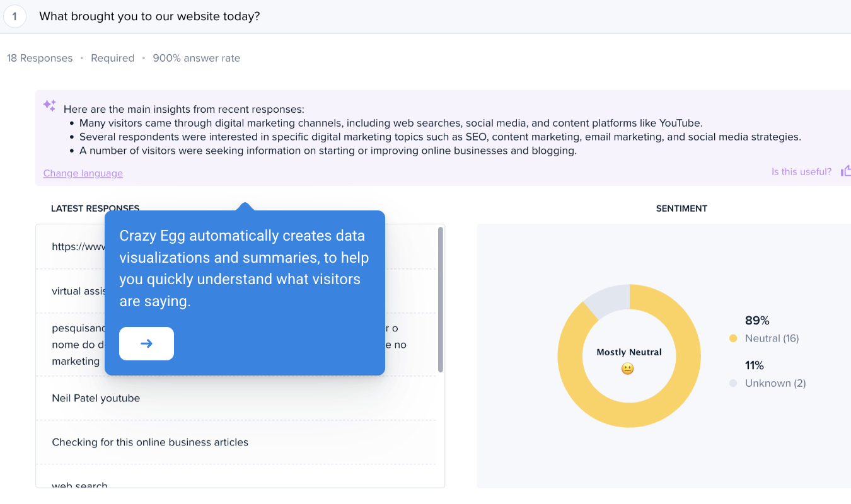Select "Checking for this online business articles" response

(150, 442)
